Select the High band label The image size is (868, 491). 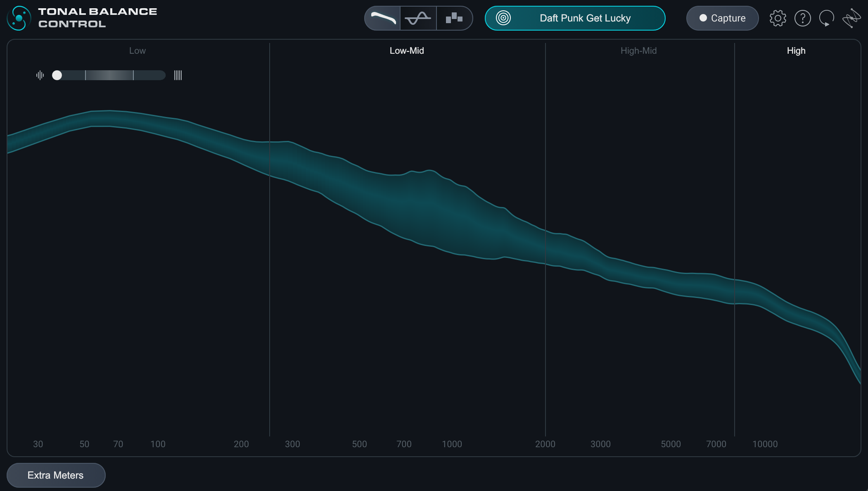tap(796, 51)
